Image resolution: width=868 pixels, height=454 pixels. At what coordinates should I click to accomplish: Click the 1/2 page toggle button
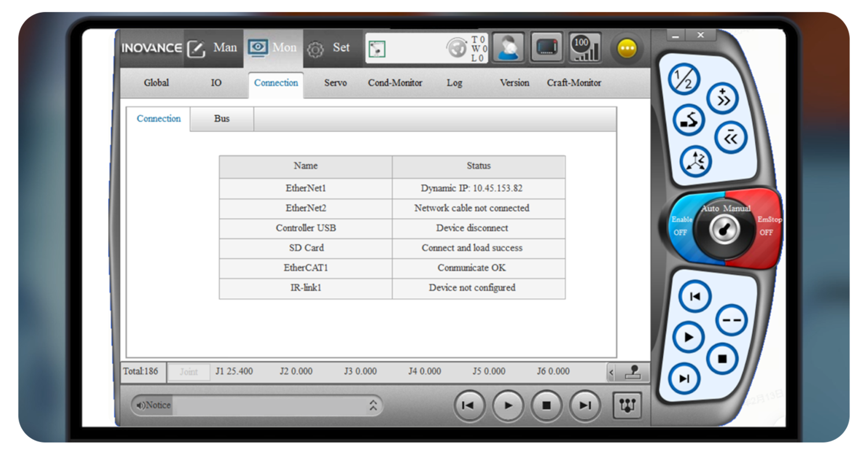pos(684,79)
